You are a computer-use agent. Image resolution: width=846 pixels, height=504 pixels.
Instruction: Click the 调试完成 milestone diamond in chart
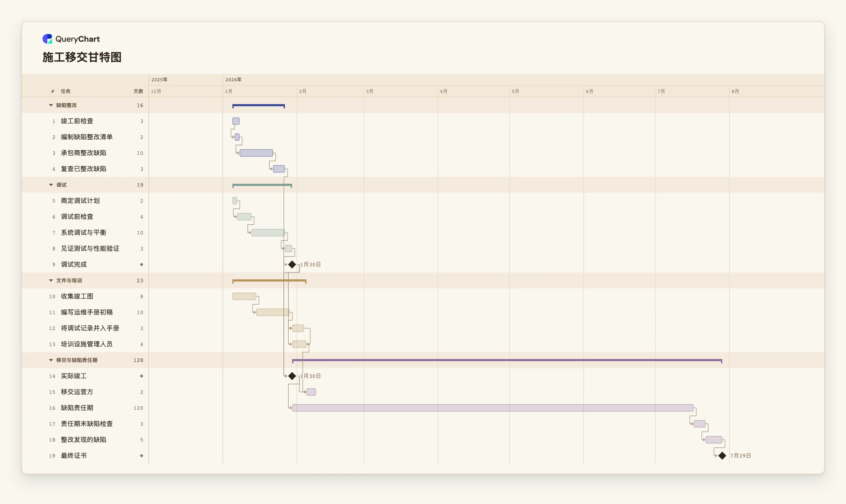(x=292, y=265)
